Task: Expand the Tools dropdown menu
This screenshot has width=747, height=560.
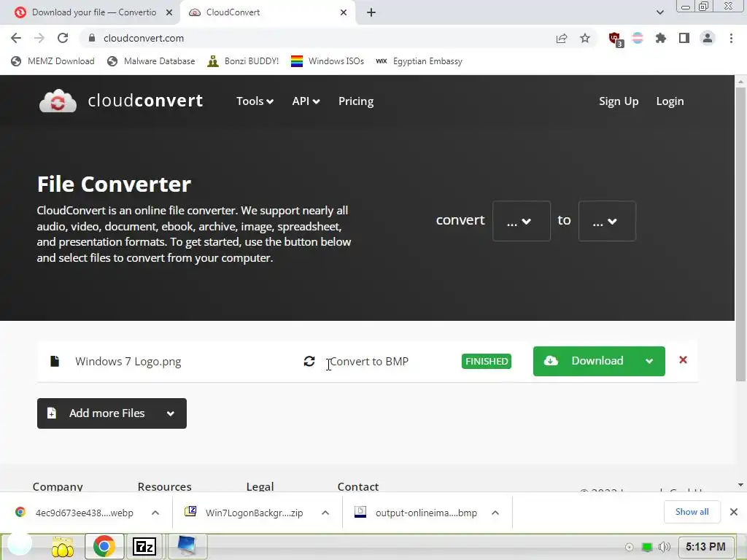Action: pos(255,101)
